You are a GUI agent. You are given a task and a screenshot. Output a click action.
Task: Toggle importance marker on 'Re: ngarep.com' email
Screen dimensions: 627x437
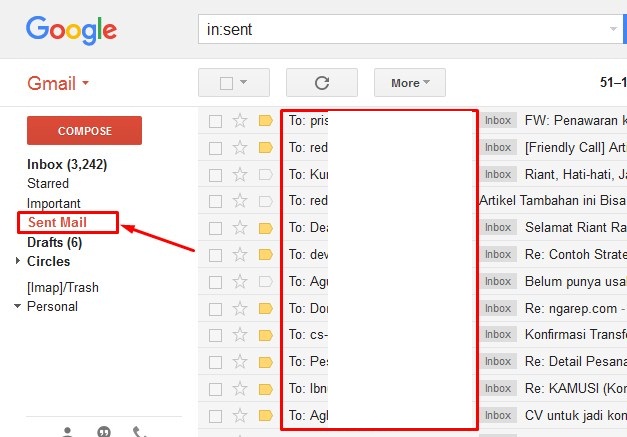point(266,309)
